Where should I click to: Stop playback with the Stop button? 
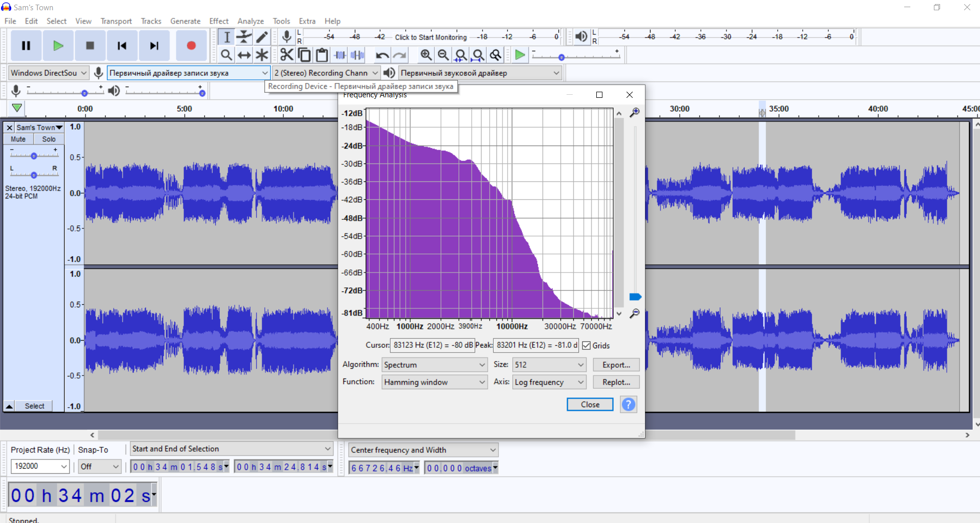pos(90,46)
